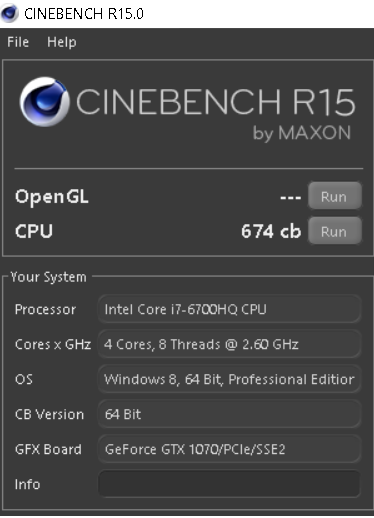Open the Help menu
Viewport: 374px width, 518px height.
pyautogui.click(x=62, y=42)
